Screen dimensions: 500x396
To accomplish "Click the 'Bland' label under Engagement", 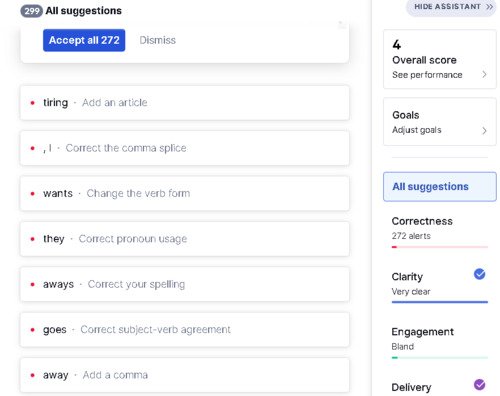I will pyautogui.click(x=403, y=347).
